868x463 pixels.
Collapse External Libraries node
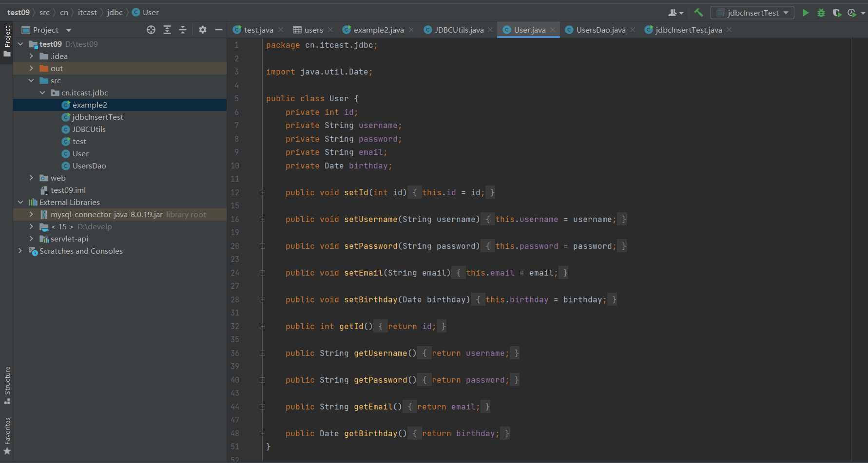click(x=20, y=202)
